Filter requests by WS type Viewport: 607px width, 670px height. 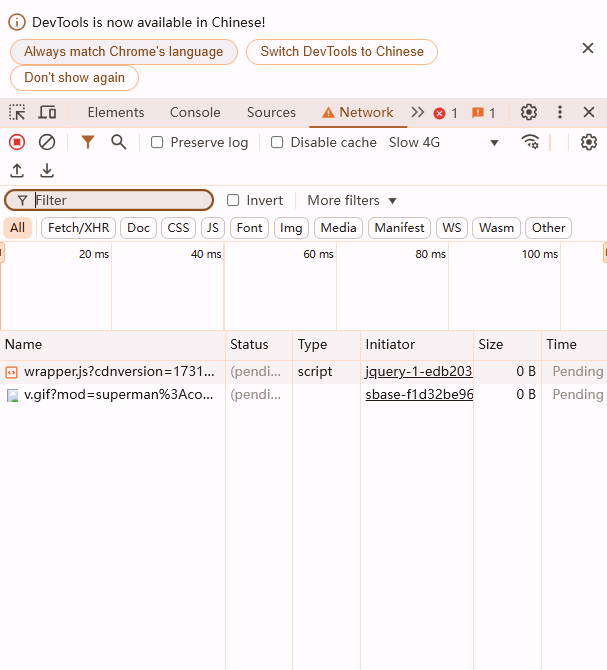click(452, 228)
